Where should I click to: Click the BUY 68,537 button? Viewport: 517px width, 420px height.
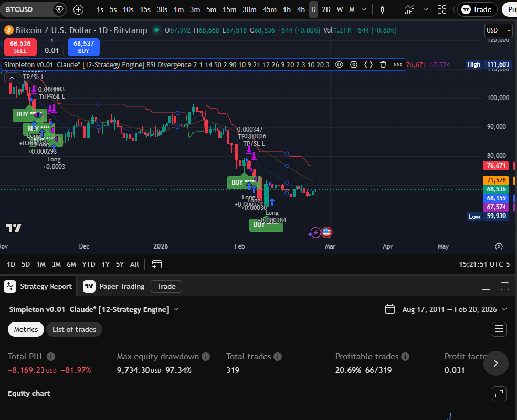83,47
